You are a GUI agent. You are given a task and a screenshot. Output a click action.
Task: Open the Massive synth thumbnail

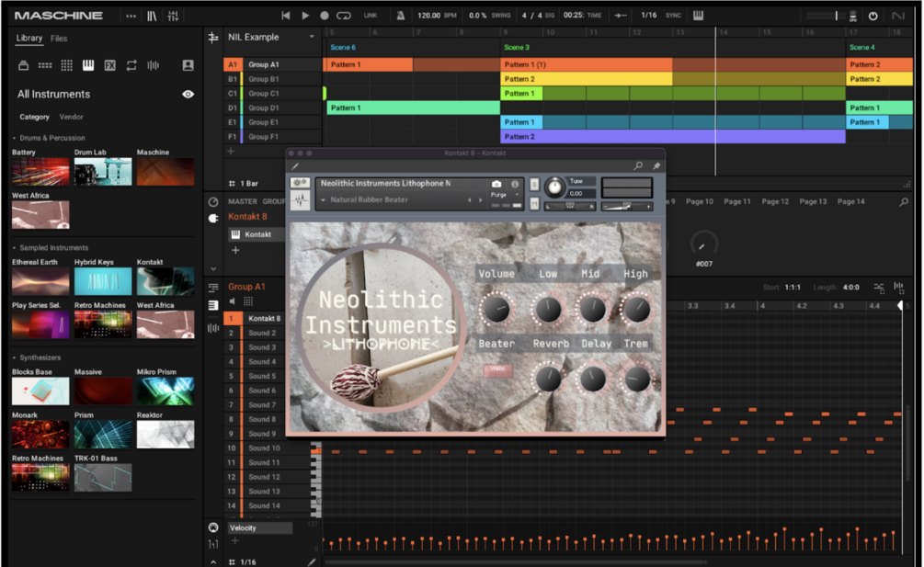coord(103,391)
